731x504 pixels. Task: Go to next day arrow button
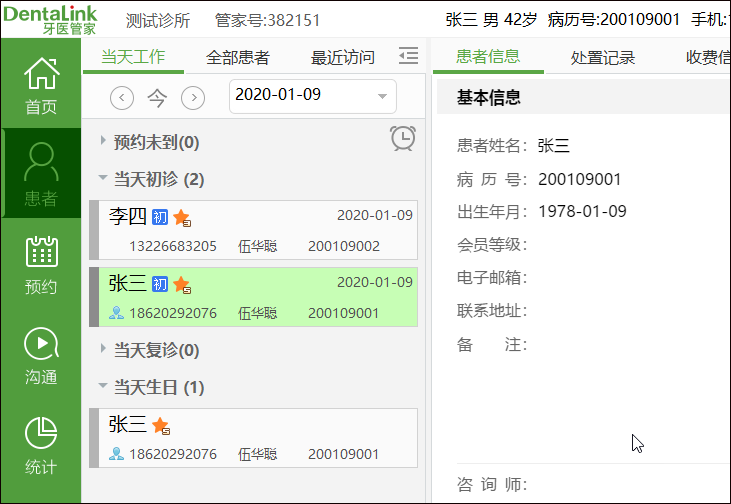pos(193,98)
